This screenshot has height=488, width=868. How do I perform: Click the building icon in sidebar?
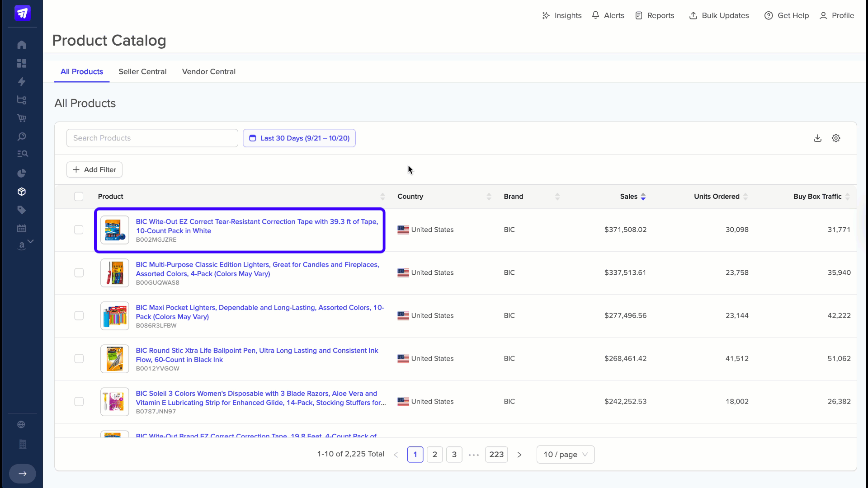coord(23,445)
